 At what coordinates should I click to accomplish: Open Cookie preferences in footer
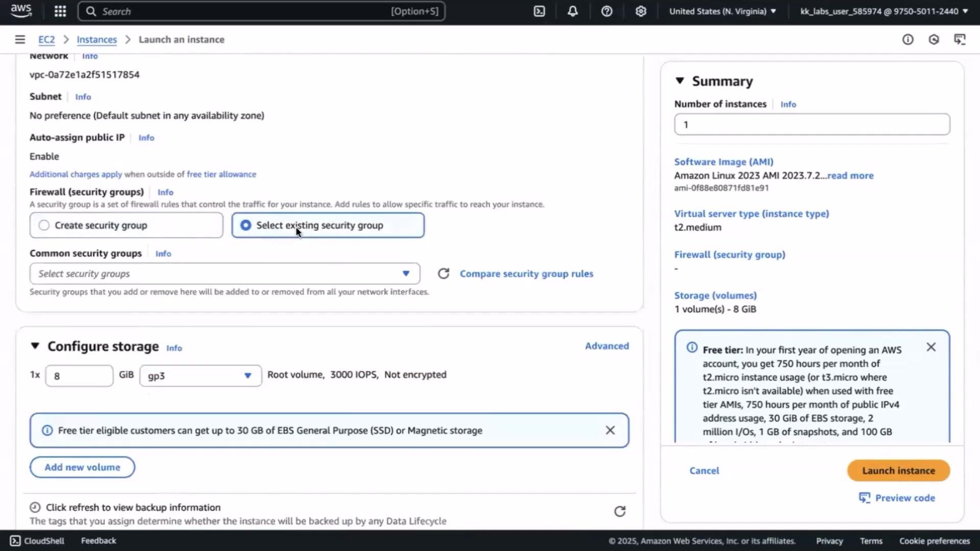tap(934, 541)
